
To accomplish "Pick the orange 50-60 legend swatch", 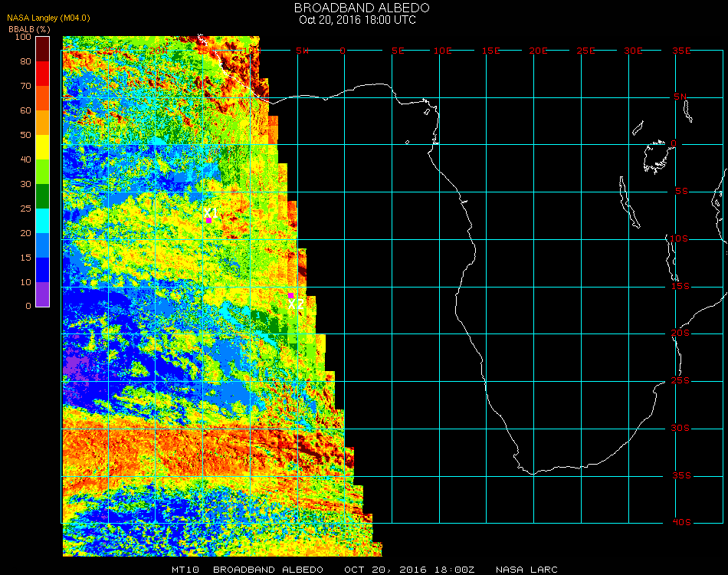I will (43, 123).
